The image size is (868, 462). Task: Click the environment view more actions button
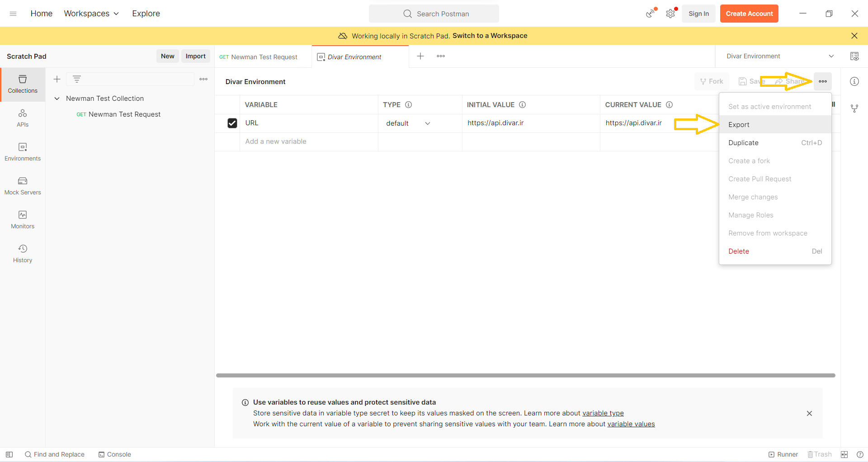pyautogui.click(x=823, y=81)
